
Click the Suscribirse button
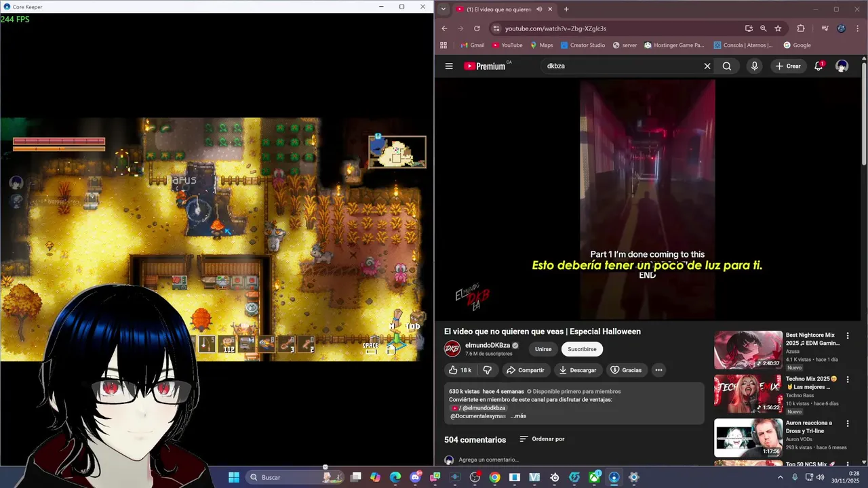[x=582, y=350]
